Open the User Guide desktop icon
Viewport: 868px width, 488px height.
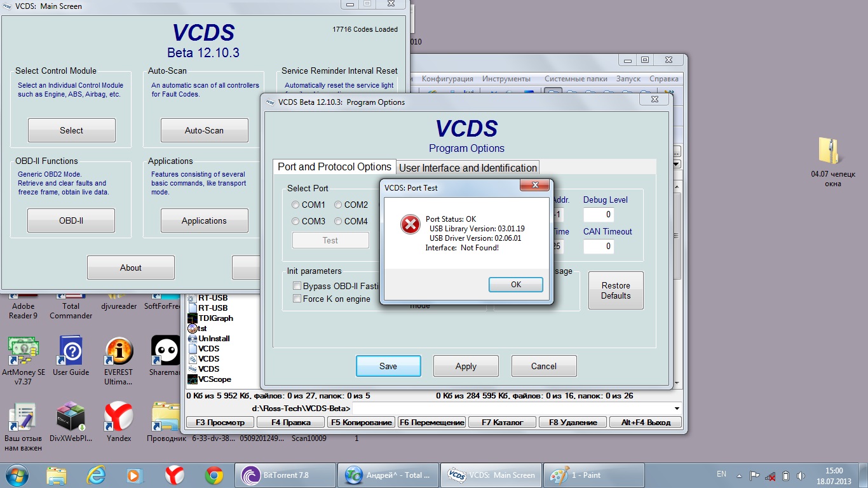(71, 351)
